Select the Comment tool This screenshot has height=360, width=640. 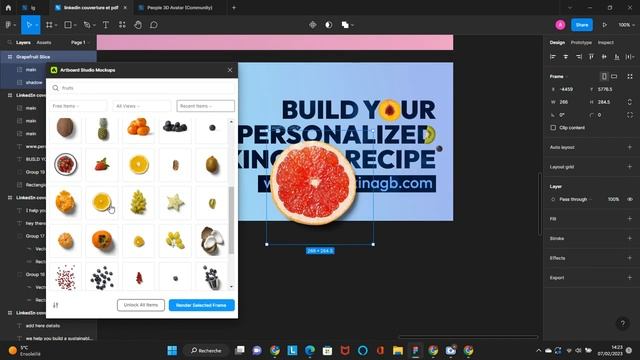(154, 25)
